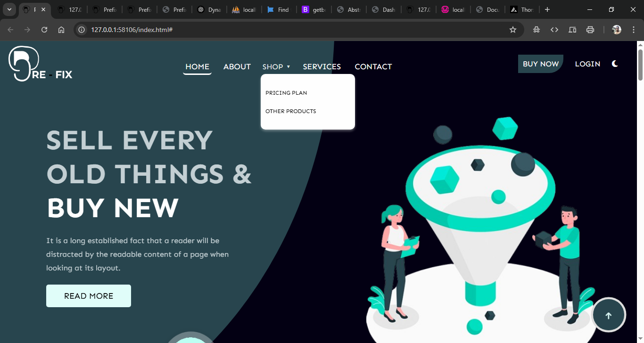Click the browser forward arrow
Viewport: 644px width, 343px height.
pyautogui.click(x=27, y=30)
